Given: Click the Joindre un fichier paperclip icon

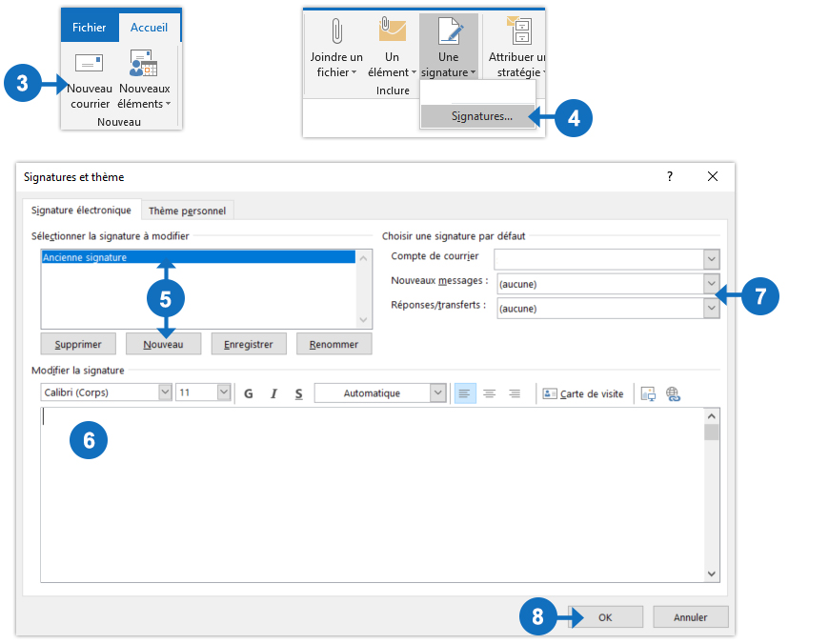Looking at the screenshot, I should [335, 31].
